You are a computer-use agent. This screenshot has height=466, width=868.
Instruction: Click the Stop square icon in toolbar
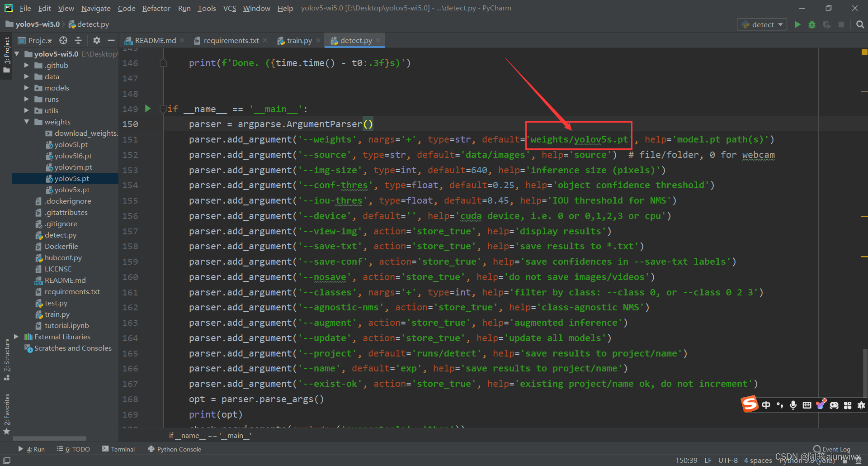(x=841, y=24)
